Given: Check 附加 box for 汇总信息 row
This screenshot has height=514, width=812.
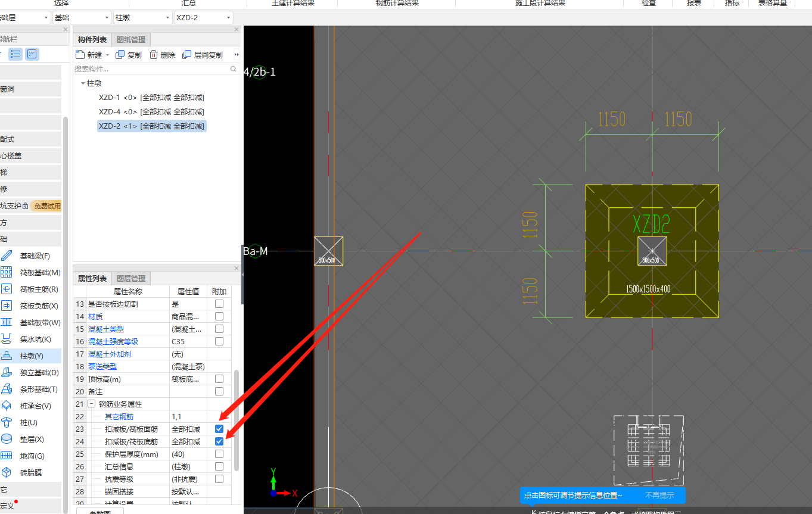Looking at the screenshot, I should pos(219,466).
